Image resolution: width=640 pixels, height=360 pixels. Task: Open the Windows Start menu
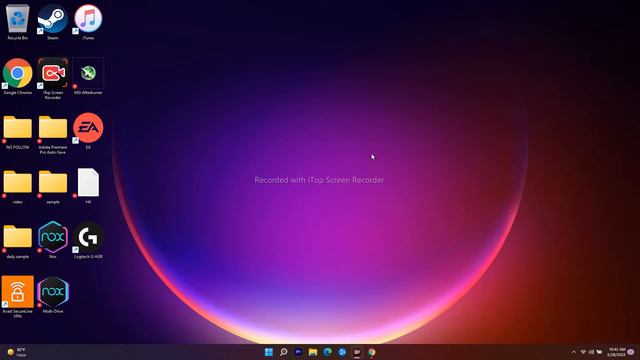[x=269, y=352]
